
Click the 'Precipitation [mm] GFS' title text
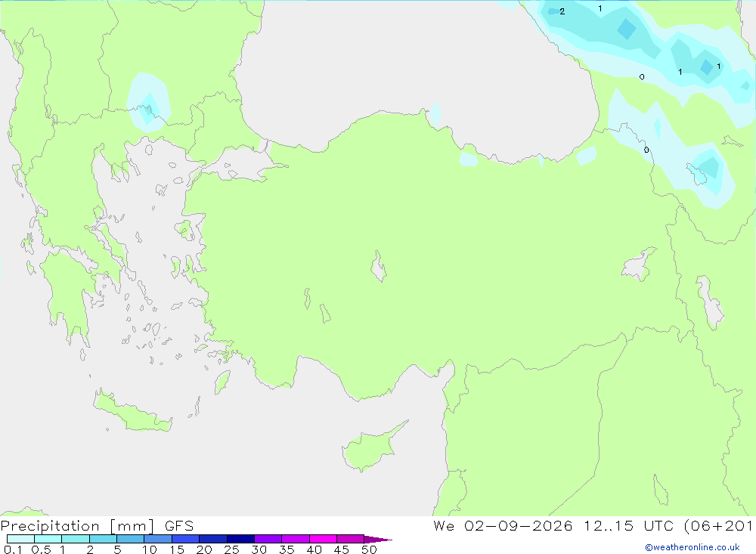97,526
